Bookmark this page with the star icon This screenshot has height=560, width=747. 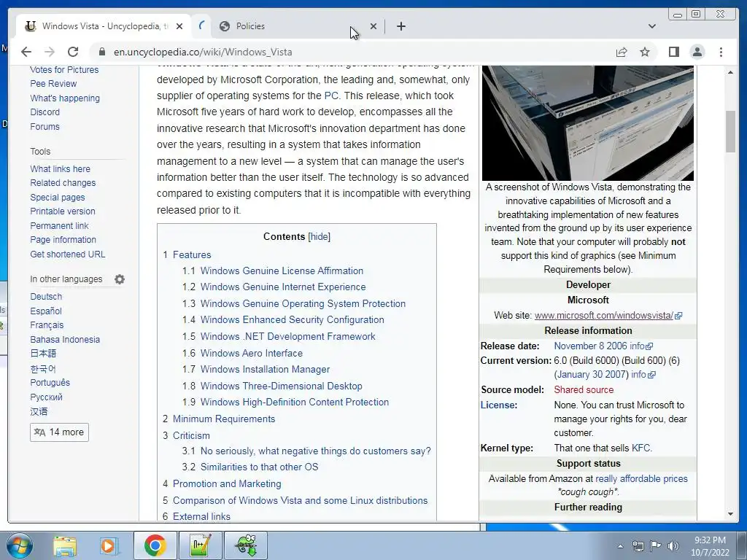tap(645, 52)
